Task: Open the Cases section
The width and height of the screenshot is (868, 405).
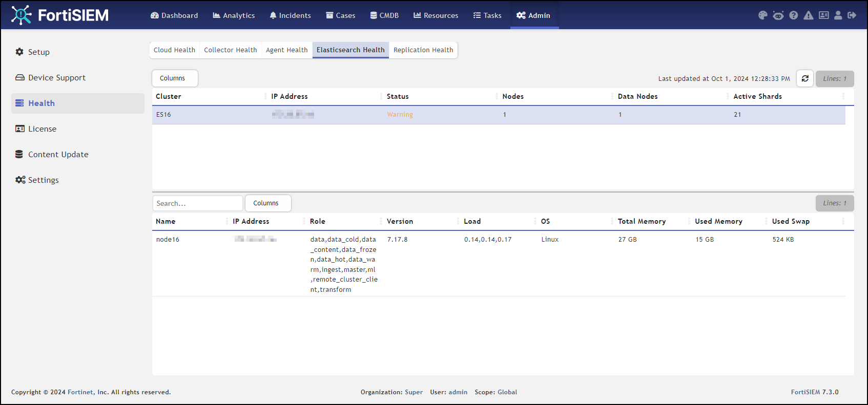Action: (341, 15)
